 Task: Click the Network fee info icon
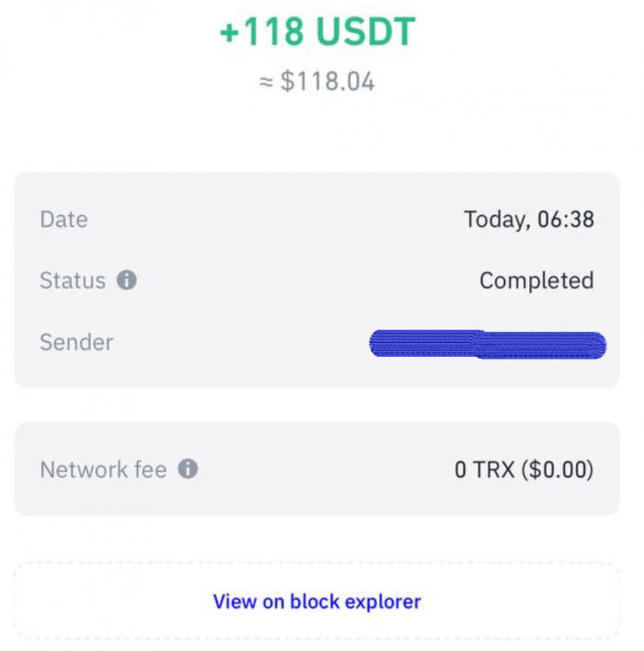[x=188, y=470]
